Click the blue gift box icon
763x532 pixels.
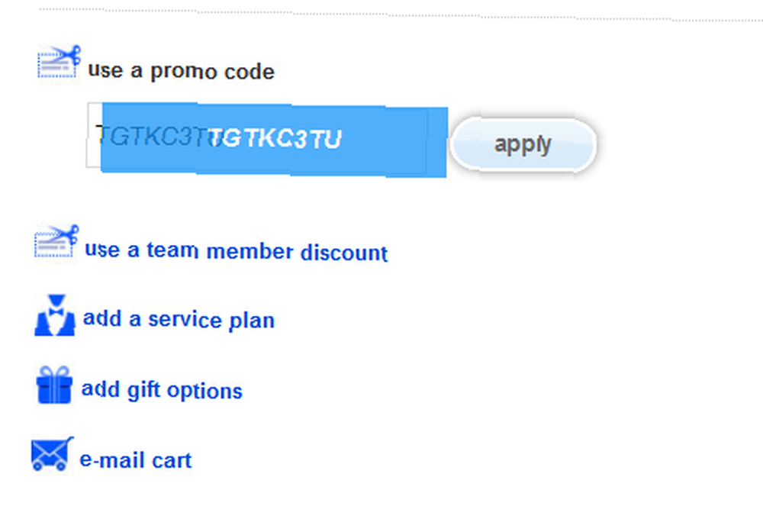(54, 385)
